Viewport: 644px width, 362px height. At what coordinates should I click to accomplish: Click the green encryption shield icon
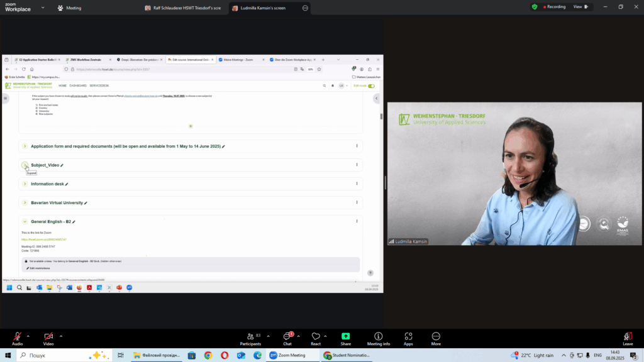[x=535, y=7]
